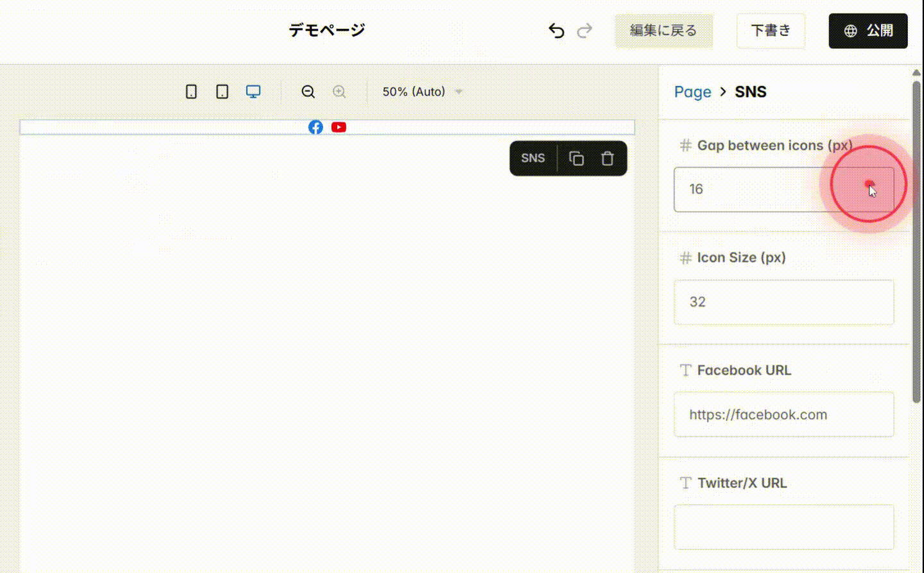This screenshot has height=573, width=924.
Task: Zoom in on the canvas
Action: click(x=339, y=91)
